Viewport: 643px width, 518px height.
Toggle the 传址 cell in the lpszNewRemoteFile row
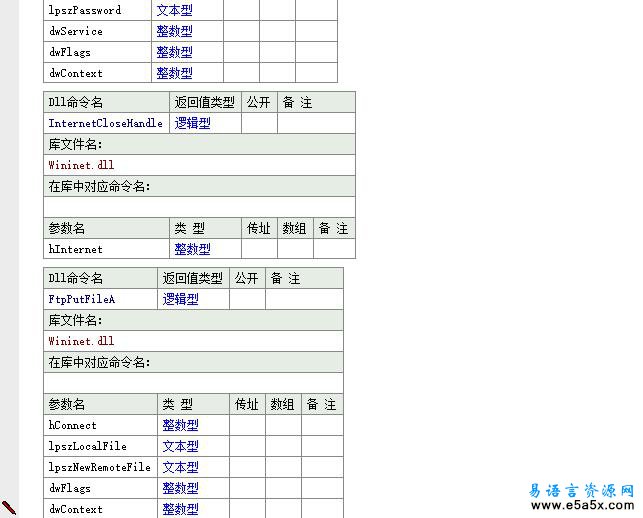[247, 467]
